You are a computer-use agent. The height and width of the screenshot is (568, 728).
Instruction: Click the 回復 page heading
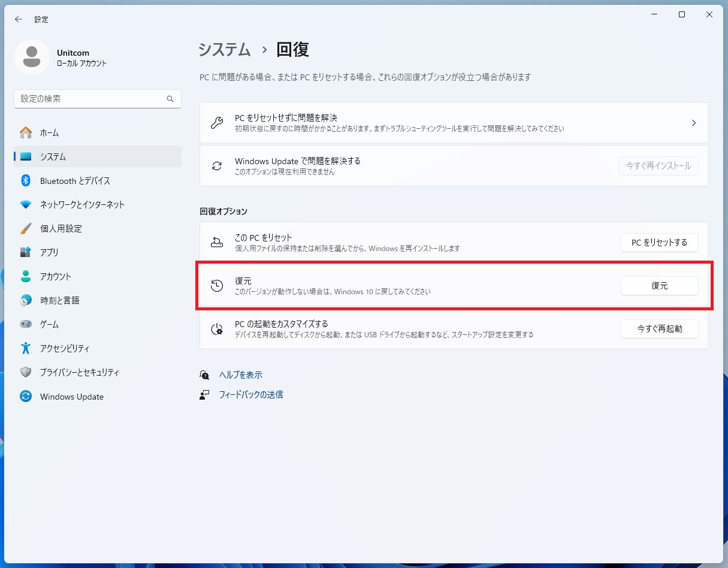pos(292,50)
